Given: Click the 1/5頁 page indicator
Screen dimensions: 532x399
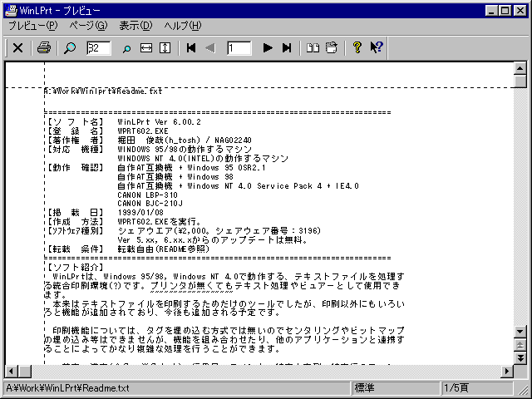Looking at the screenshot, I should (456, 388).
